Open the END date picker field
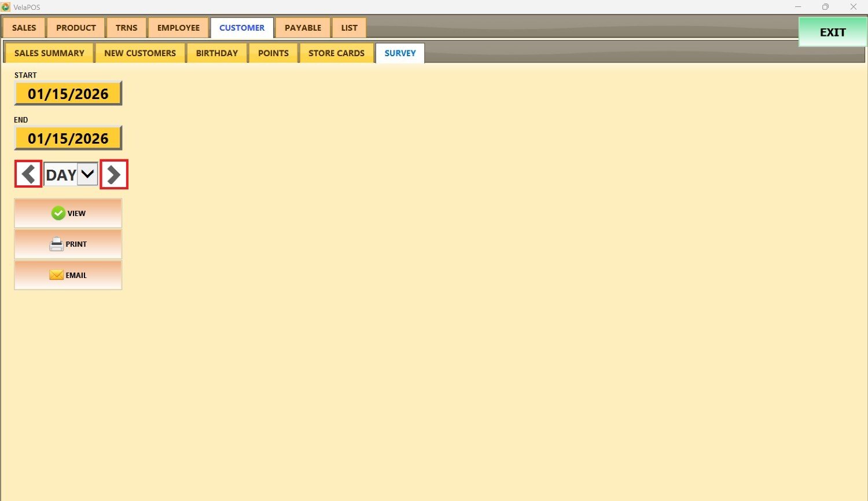Image resolution: width=868 pixels, height=501 pixels. tap(68, 138)
